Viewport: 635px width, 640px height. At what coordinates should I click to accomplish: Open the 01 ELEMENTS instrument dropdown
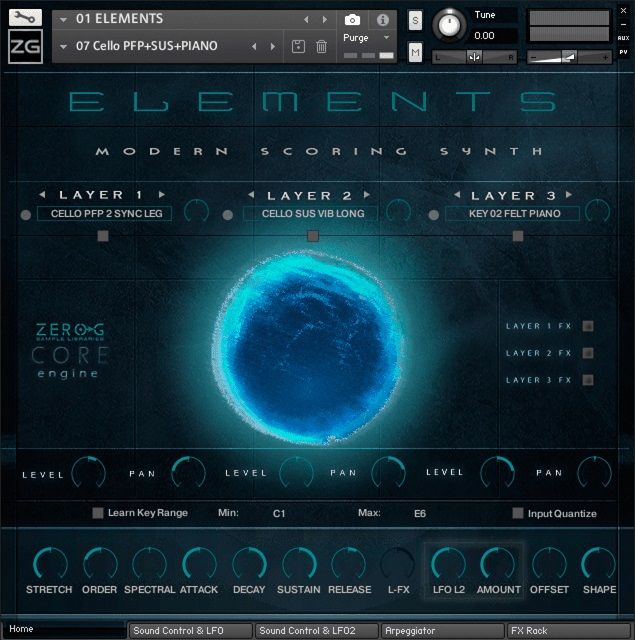62,19
